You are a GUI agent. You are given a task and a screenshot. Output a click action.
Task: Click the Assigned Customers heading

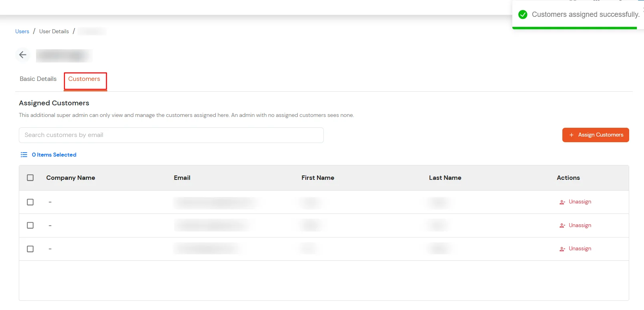(54, 103)
